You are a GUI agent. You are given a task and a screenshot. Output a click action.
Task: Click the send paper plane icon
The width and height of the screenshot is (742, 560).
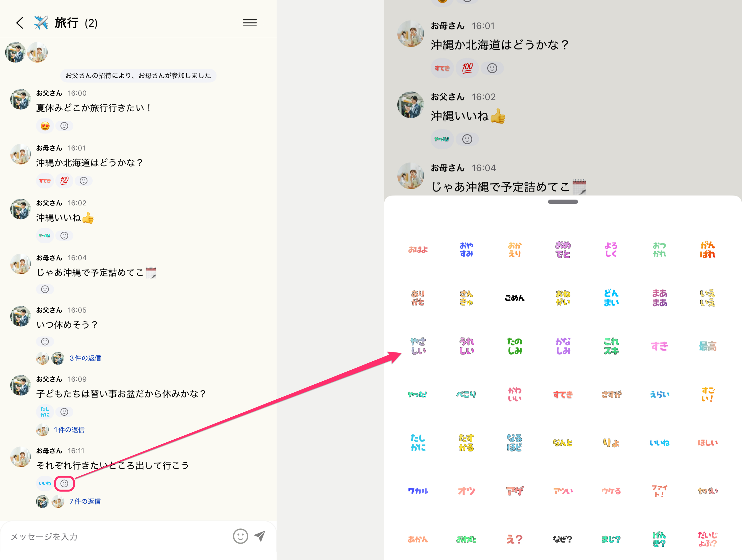click(x=260, y=536)
